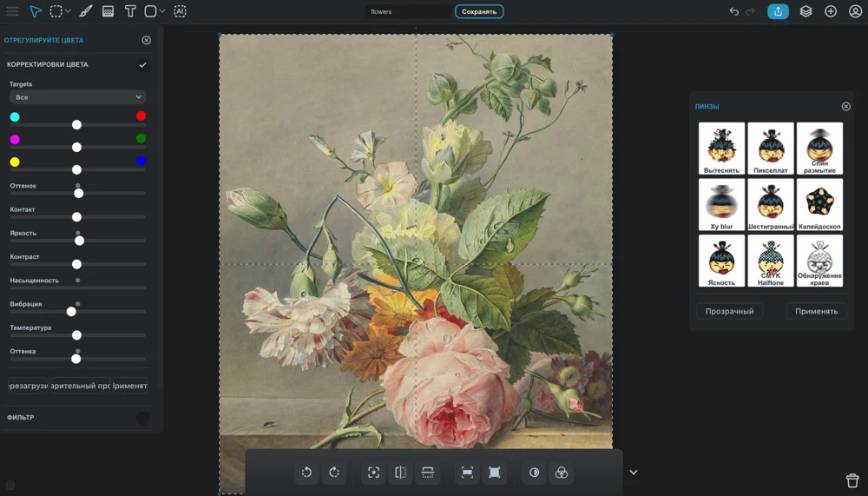Flip the image horizontally
This screenshot has width=868, height=496.
[x=401, y=473]
